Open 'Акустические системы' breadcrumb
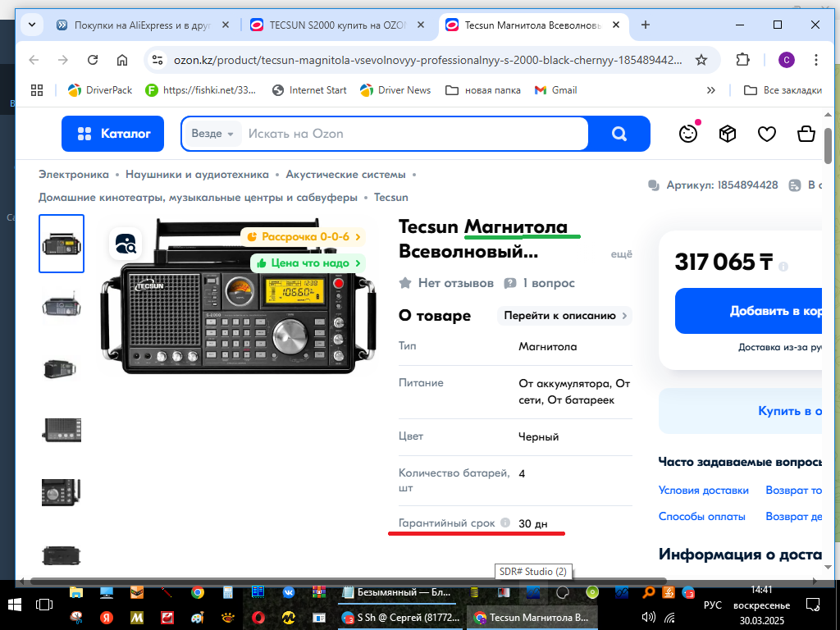The height and width of the screenshot is (630, 840). (x=345, y=174)
